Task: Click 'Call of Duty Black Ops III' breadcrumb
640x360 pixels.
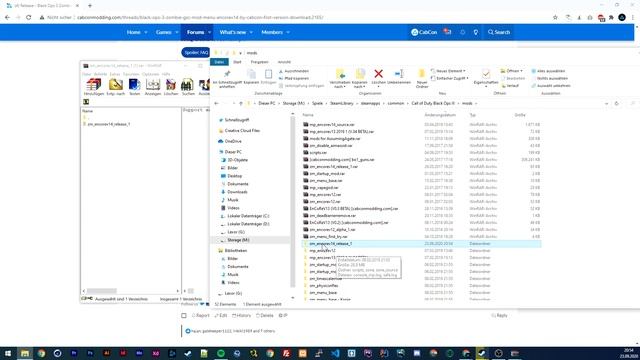Action: [433, 104]
